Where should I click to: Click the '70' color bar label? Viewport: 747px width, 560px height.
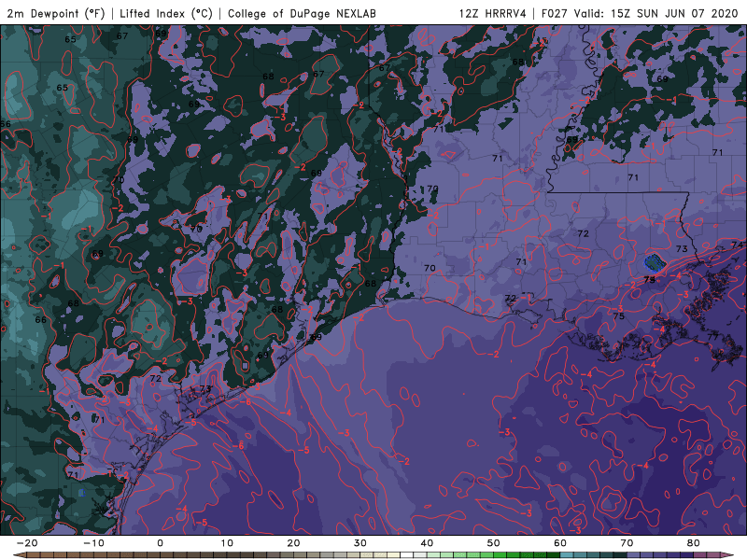click(x=627, y=543)
